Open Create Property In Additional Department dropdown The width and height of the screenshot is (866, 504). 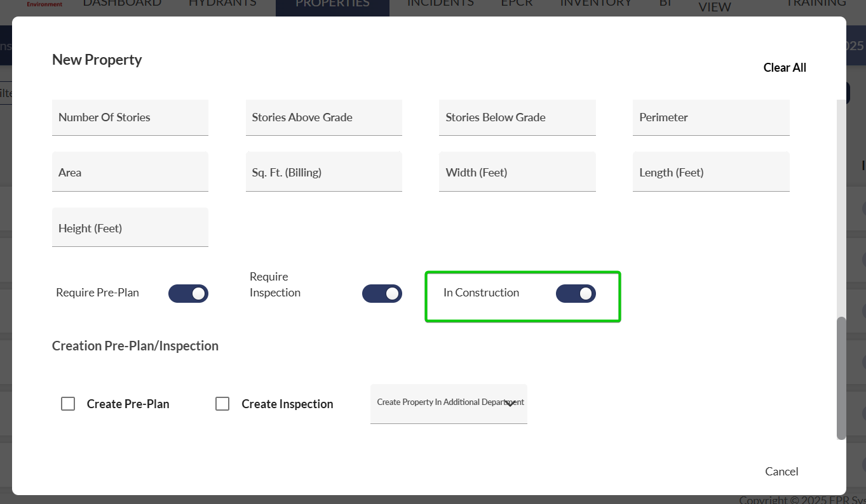[449, 403]
